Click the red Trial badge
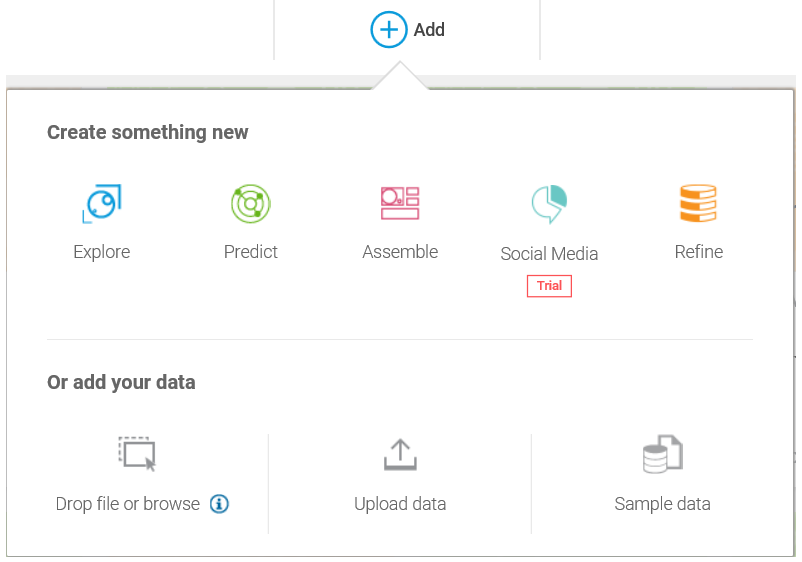Viewport: 802px width, 562px height. 549,286
